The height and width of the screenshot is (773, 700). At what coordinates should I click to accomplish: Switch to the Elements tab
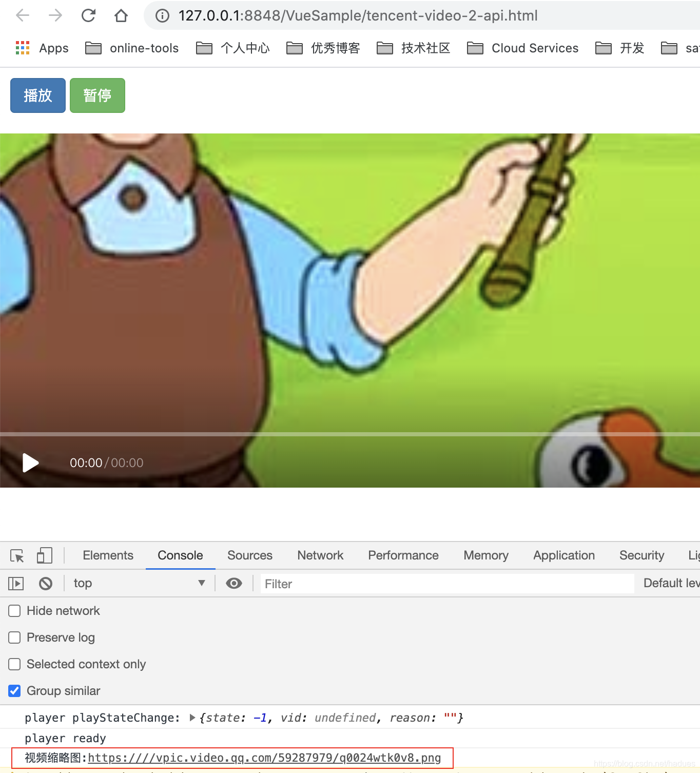point(108,555)
